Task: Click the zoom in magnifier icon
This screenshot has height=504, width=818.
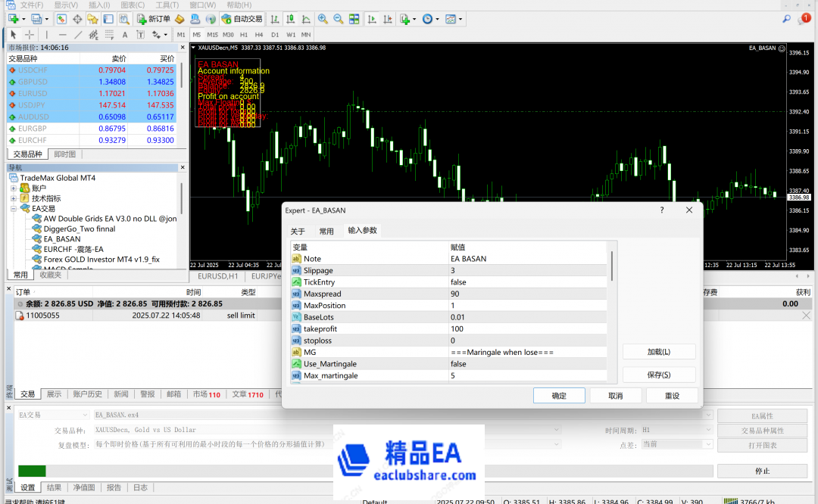Action: pos(323,19)
